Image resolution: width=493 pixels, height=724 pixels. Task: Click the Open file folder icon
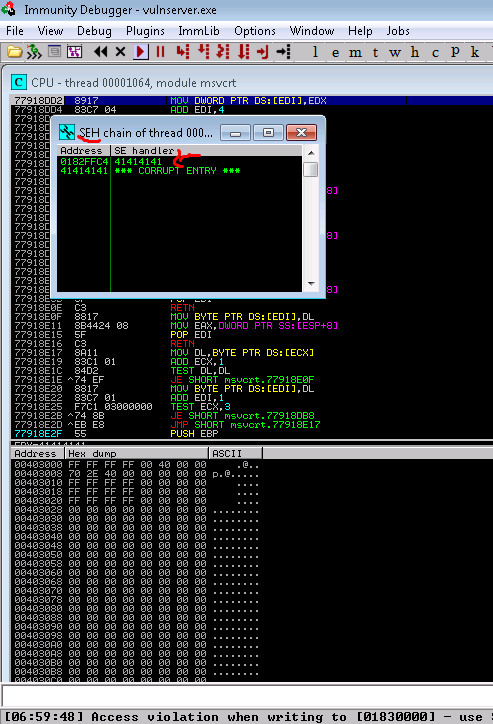point(14,52)
